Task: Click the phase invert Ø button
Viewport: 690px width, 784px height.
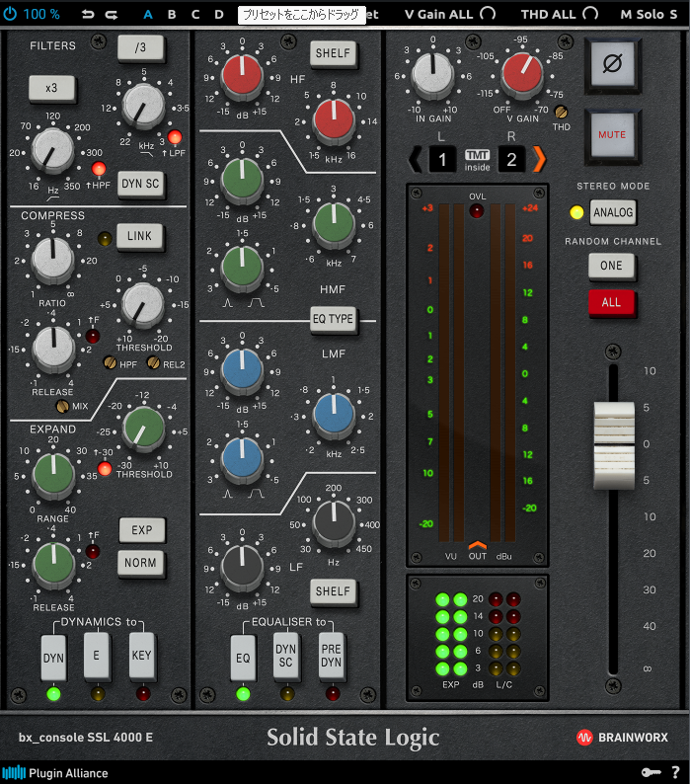Action: coord(612,64)
